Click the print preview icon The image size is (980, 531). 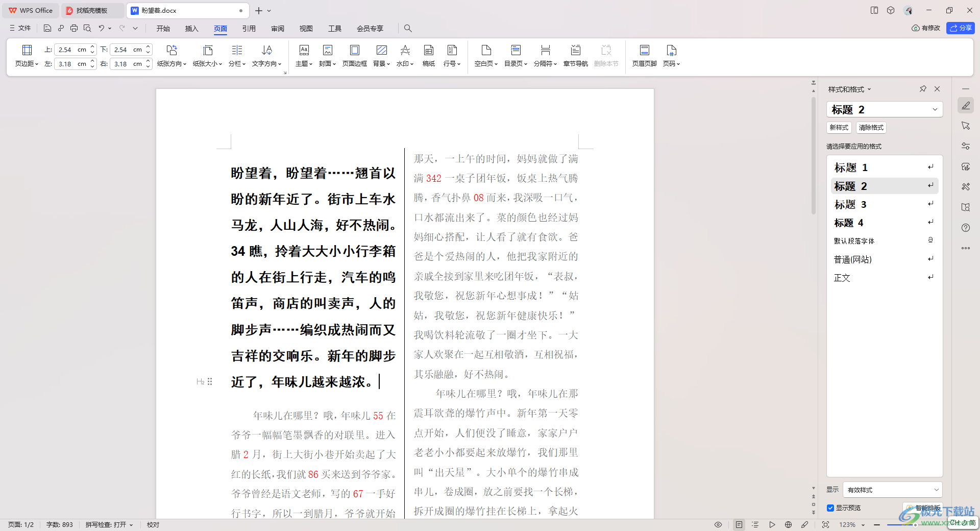point(87,28)
